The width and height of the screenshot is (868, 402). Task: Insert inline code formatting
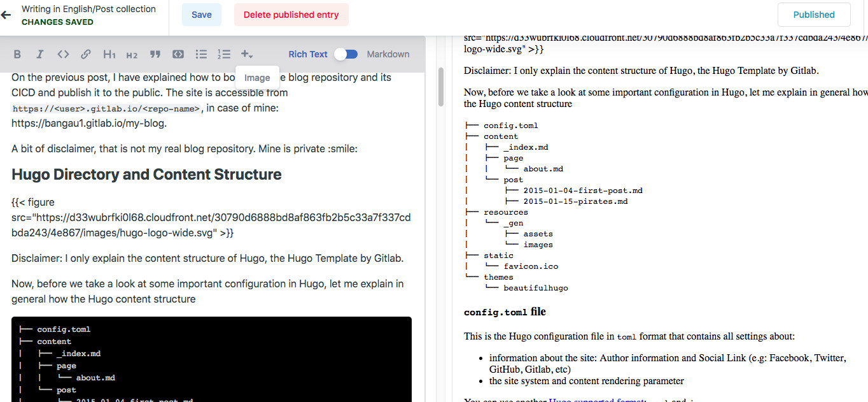tap(62, 54)
